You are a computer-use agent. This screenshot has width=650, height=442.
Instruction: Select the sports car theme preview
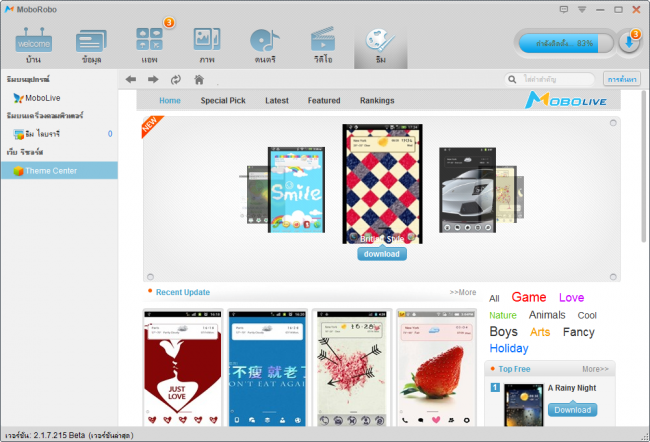tap(467, 189)
